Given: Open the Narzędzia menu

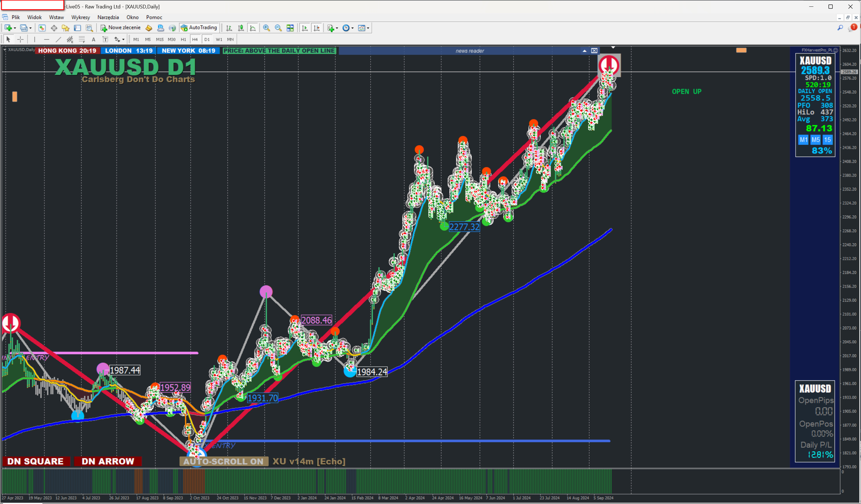Looking at the screenshot, I should (108, 17).
